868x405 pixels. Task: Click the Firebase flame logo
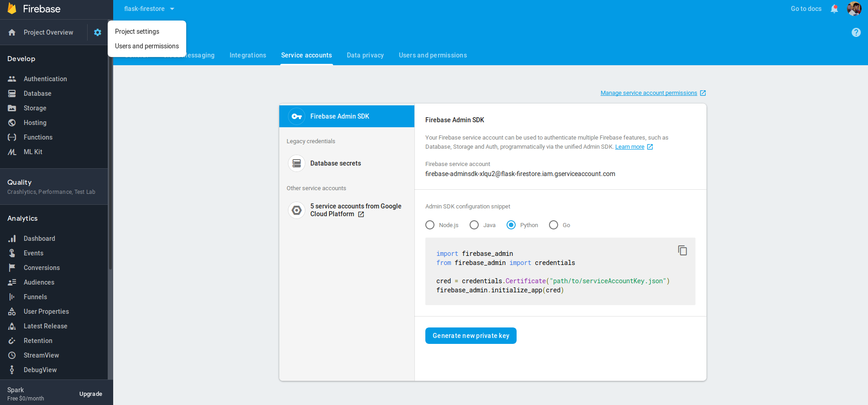click(x=12, y=9)
